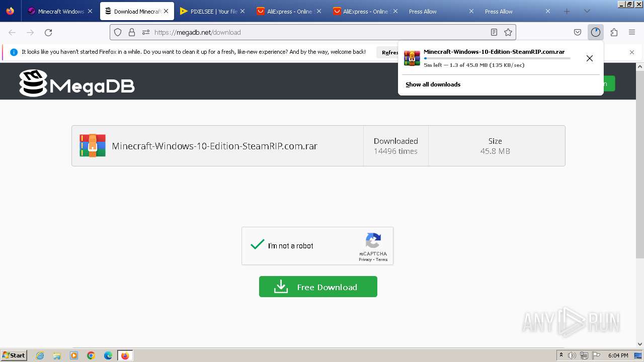644x362 pixels.
Task: Close the PIXELSEE tab
Action: click(243, 11)
